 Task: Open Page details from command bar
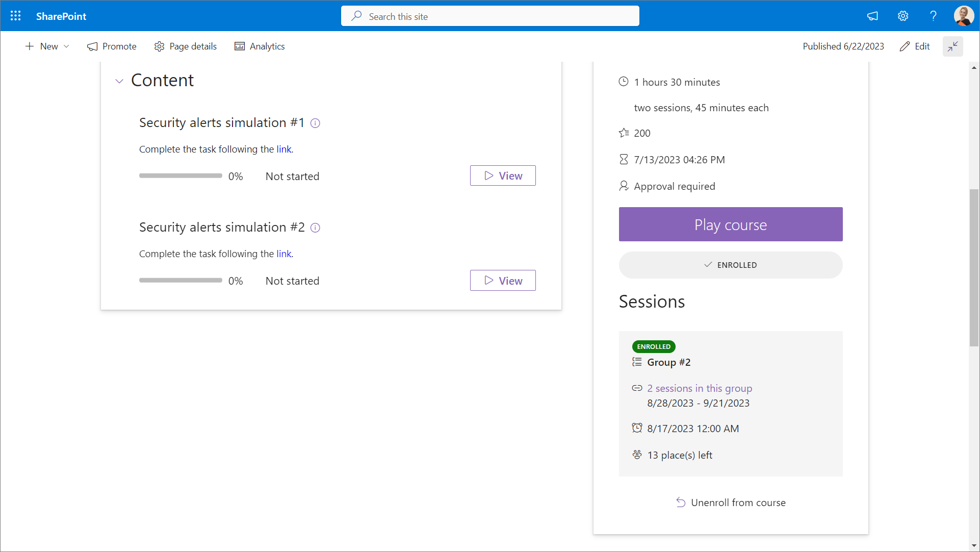186,46
